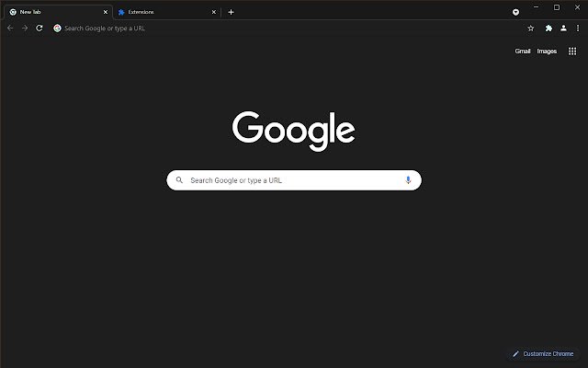Click the Customize Chrome button
The height and width of the screenshot is (368, 588).
pyautogui.click(x=543, y=353)
